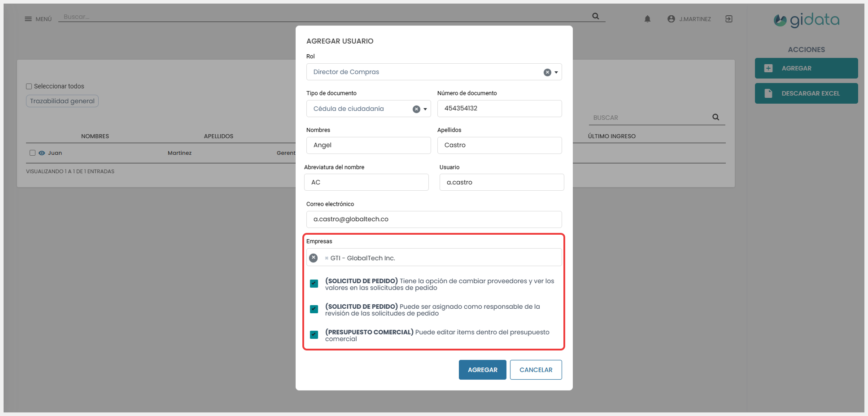Image resolution: width=868 pixels, height=416 pixels.
Task: Click the eye icon beside Juan
Action: tap(42, 153)
